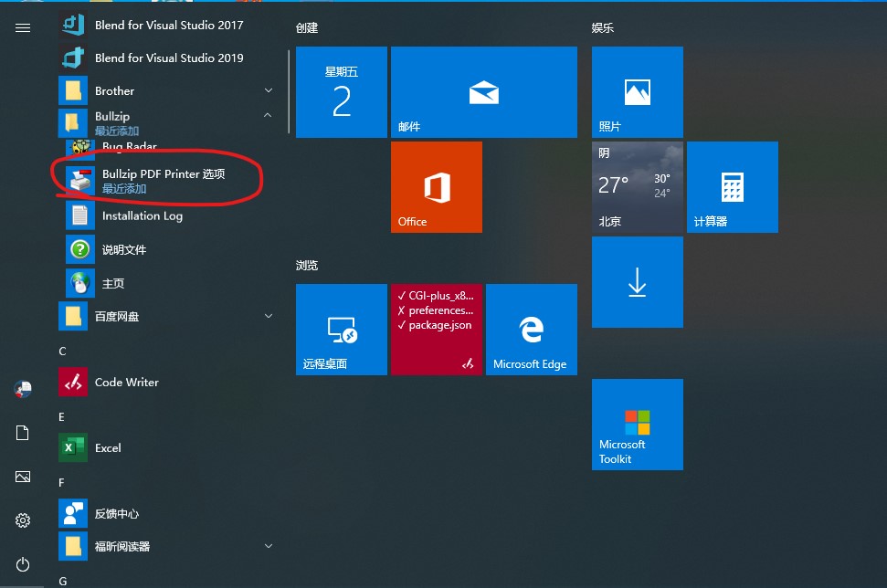Viewport: 887px width, 588px height.
Task: Open Bullzip PDF Printer 选项
Action: (x=170, y=181)
